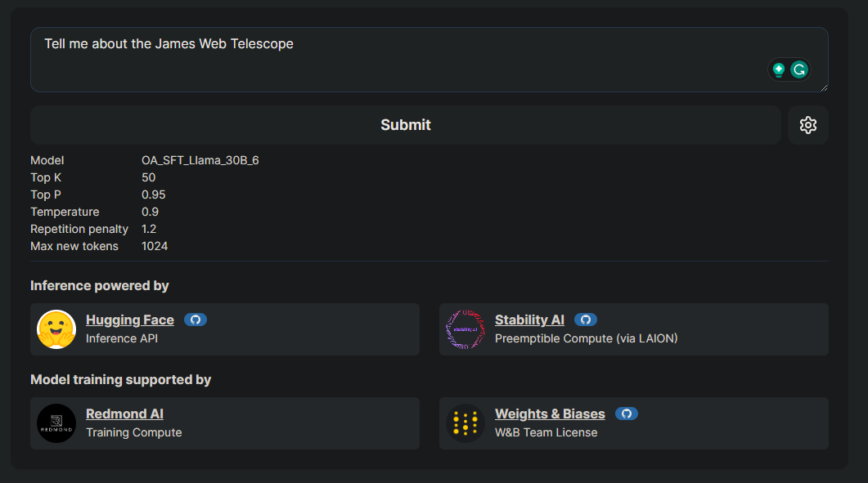This screenshot has height=483, width=868.
Task: Click the Max new tokens value 1024
Action: tap(155, 246)
